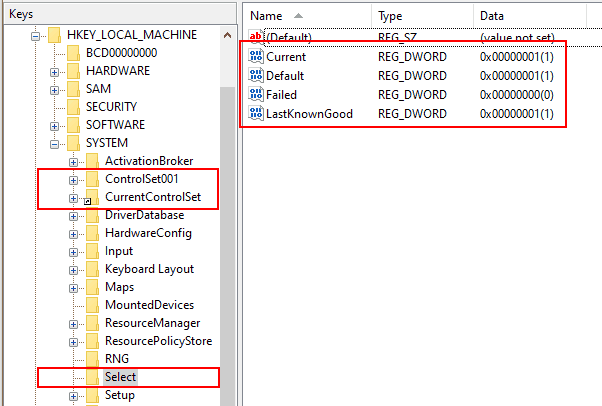Click the Keys panel header

click(120, 14)
